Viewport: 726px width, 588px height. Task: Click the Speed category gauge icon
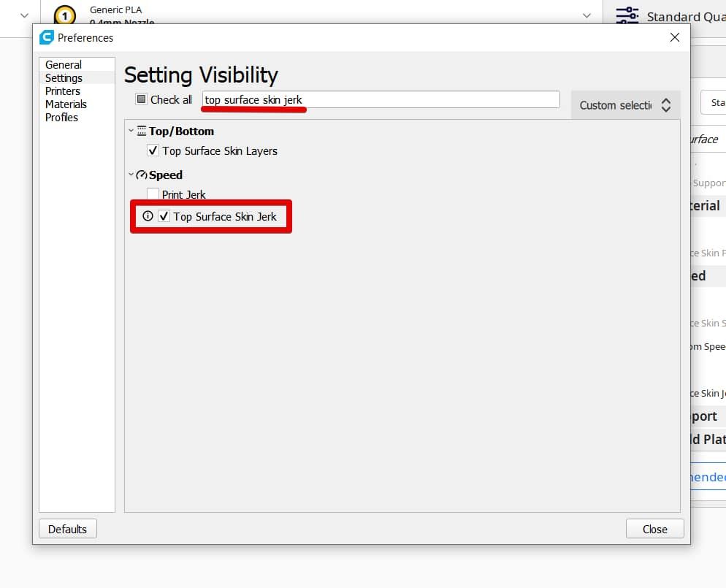tap(142, 175)
